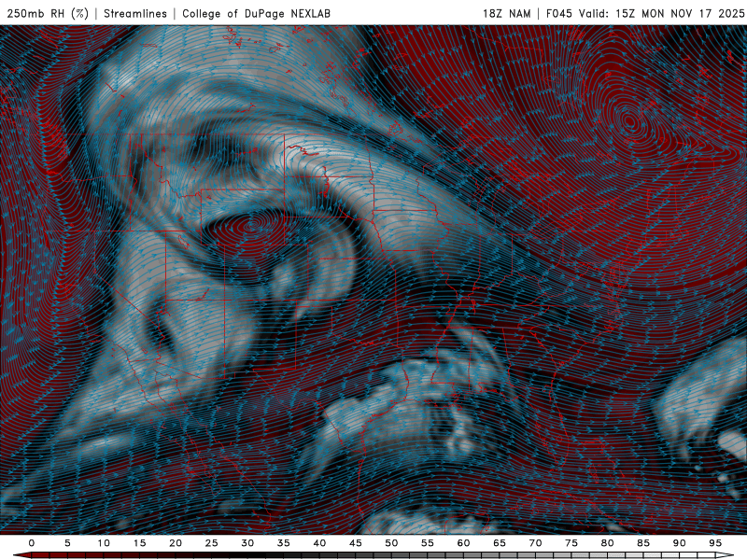Click the "35" colorbar label
This screenshot has width=747, height=560.
284,543
